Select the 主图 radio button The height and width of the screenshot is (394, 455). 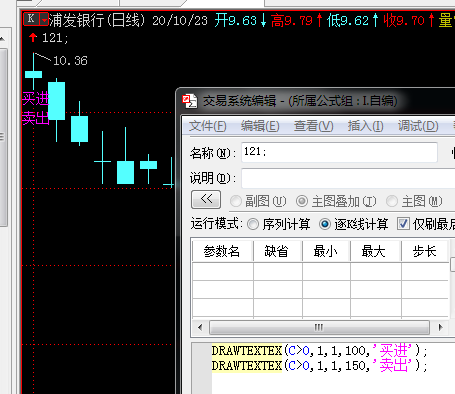pos(392,201)
